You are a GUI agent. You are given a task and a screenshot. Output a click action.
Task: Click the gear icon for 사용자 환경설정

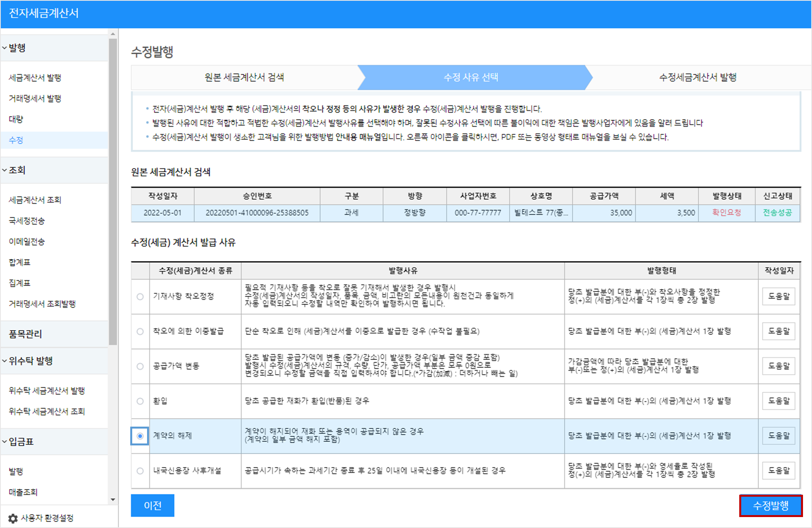pyautogui.click(x=13, y=518)
